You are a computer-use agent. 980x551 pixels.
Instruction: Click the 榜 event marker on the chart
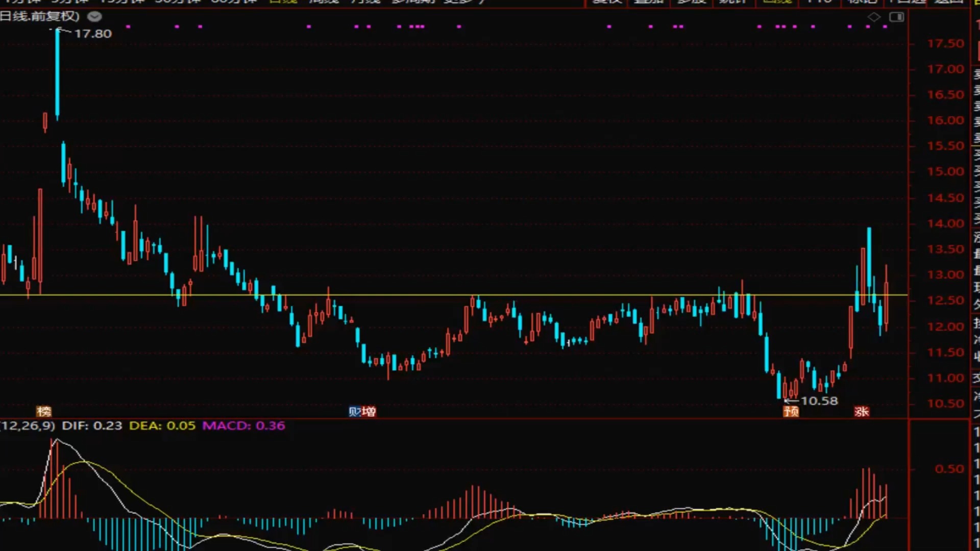[x=44, y=411]
